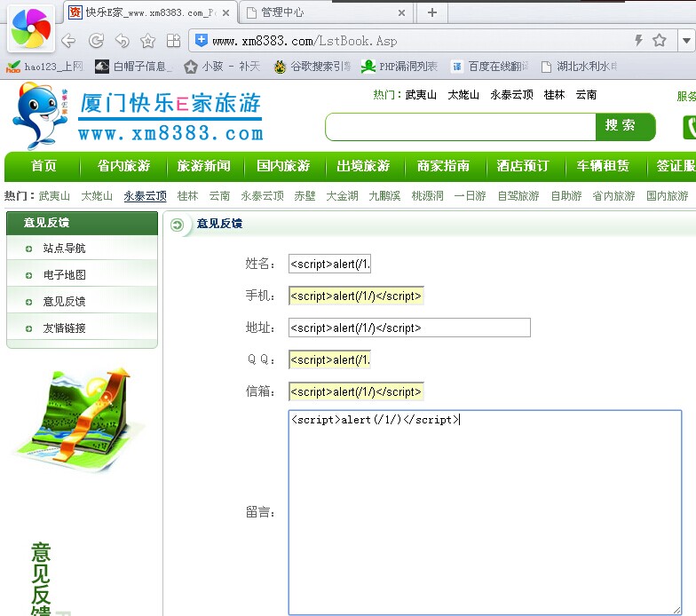The image size is (696, 616).
Task: Click 赤壁 in hot links row
Action: [x=304, y=195]
